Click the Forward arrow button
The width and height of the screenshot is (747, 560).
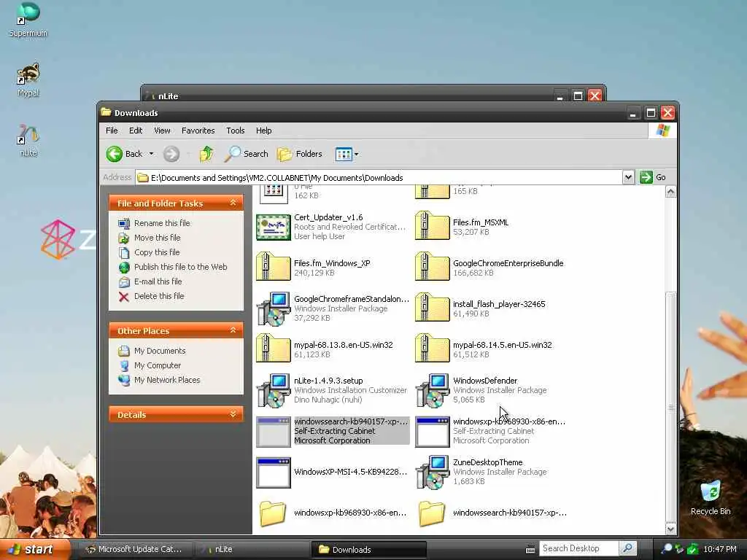(x=171, y=154)
